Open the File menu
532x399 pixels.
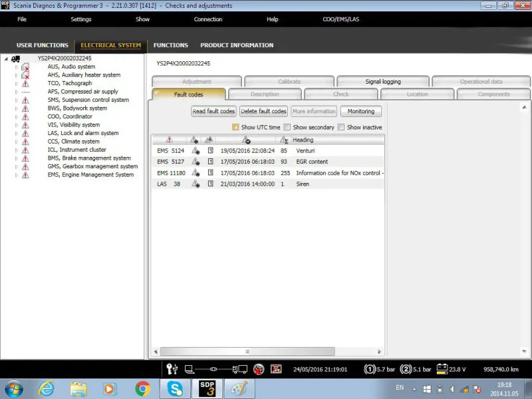point(22,19)
